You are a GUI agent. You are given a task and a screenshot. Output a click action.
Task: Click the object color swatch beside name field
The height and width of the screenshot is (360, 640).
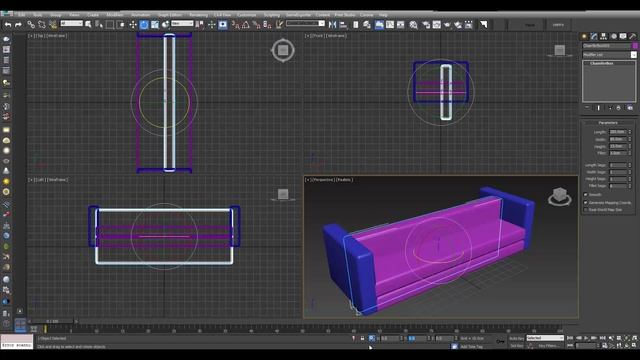click(634, 46)
